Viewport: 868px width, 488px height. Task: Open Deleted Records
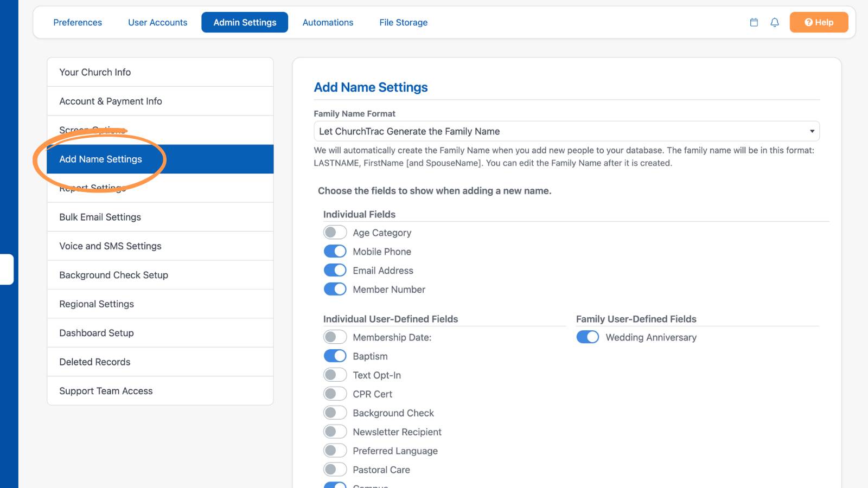pyautogui.click(x=160, y=362)
